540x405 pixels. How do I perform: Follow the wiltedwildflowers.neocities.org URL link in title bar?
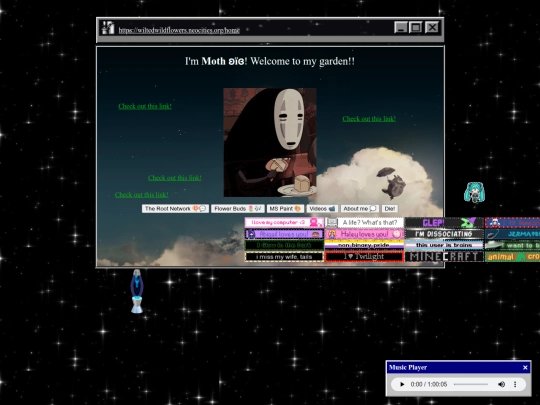(179, 30)
